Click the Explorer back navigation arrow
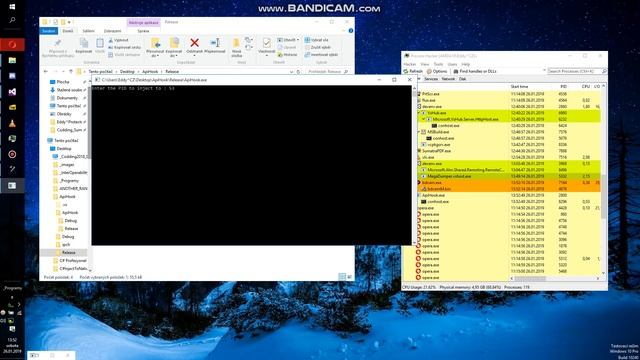 click(x=46, y=71)
